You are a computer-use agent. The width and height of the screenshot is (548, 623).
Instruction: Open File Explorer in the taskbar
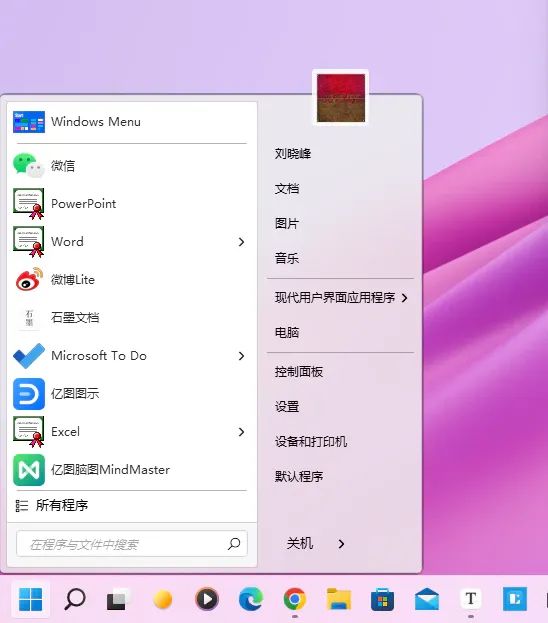339,599
